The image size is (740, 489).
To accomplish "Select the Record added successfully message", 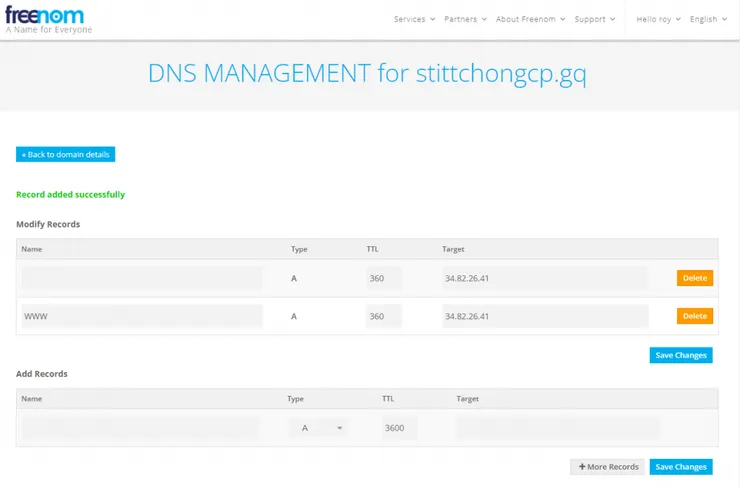I will pos(70,194).
